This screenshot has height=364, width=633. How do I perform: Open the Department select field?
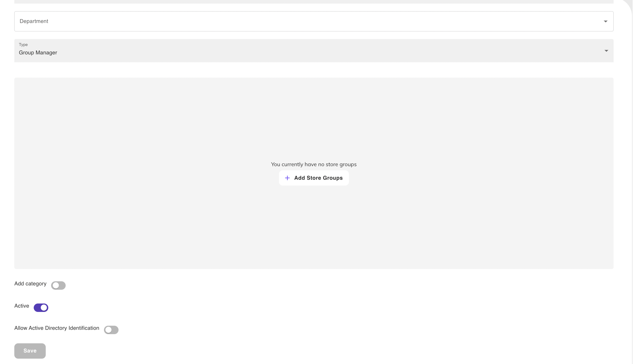coord(314,21)
